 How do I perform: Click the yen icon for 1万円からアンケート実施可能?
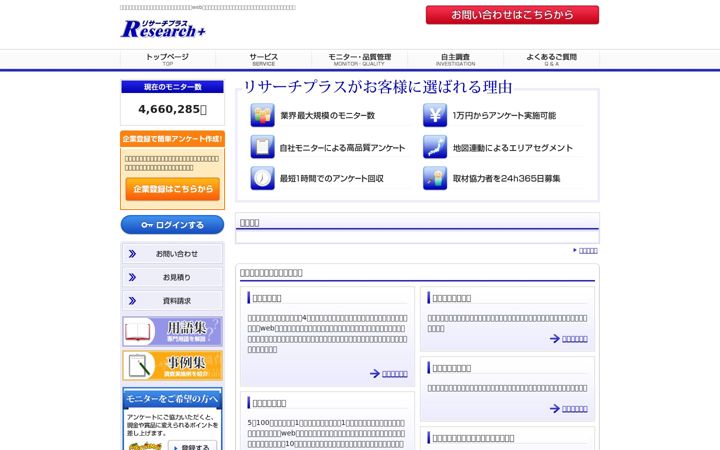(x=434, y=115)
